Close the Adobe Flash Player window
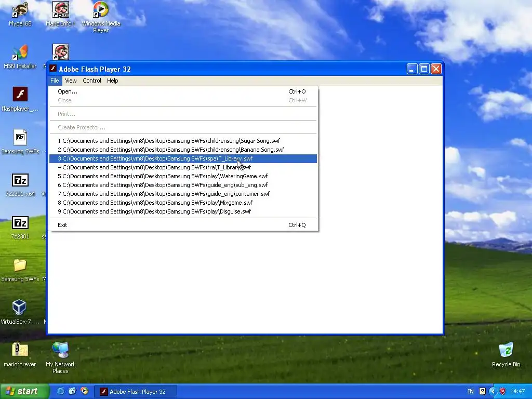532x399 pixels. (436, 69)
